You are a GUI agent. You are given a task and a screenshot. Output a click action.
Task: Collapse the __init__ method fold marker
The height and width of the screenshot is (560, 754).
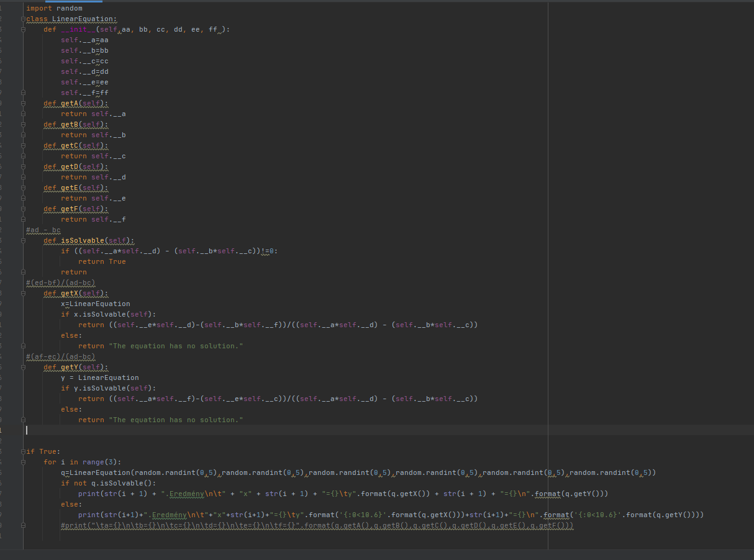coord(23,29)
